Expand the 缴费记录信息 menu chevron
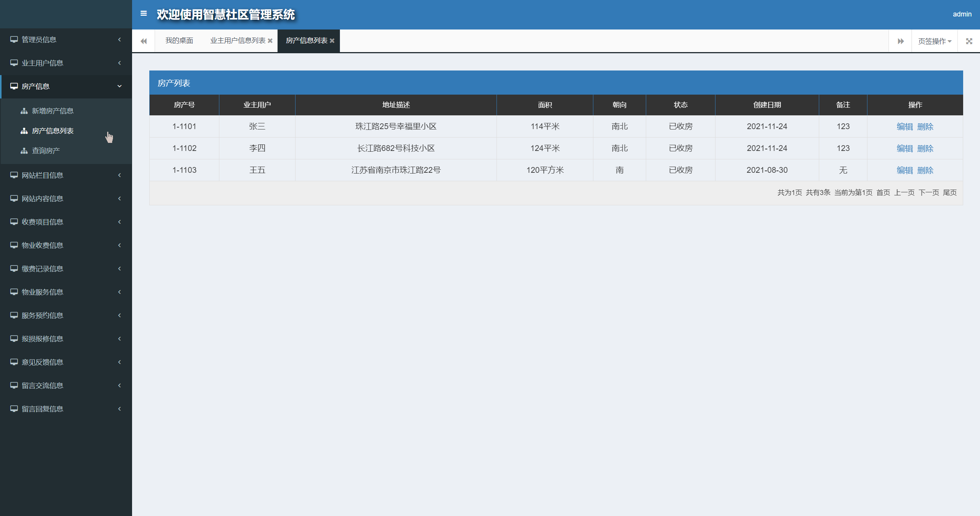The image size is (980, 516). pyautogui.click(x=119, y=269)
